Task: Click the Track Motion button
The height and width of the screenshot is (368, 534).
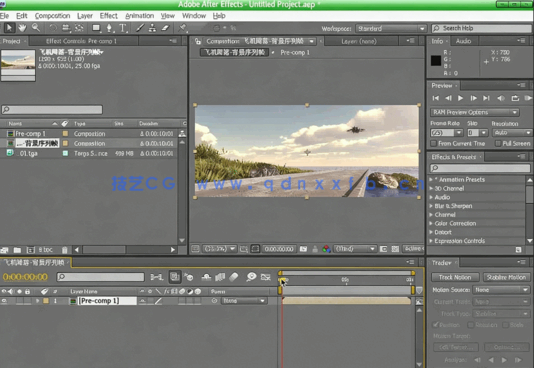Action: 455,277
